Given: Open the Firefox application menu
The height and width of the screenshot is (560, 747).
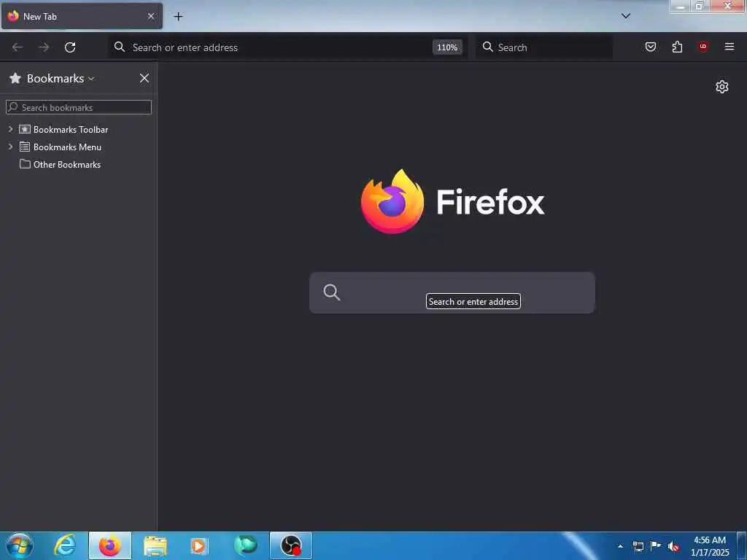Looking at the screenshot, I should [x=729, y=47].
